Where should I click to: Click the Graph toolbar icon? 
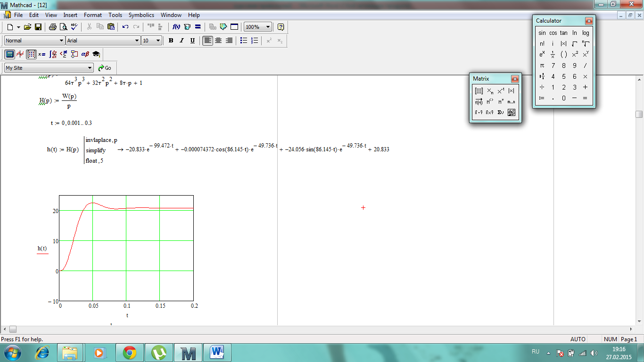20,54
